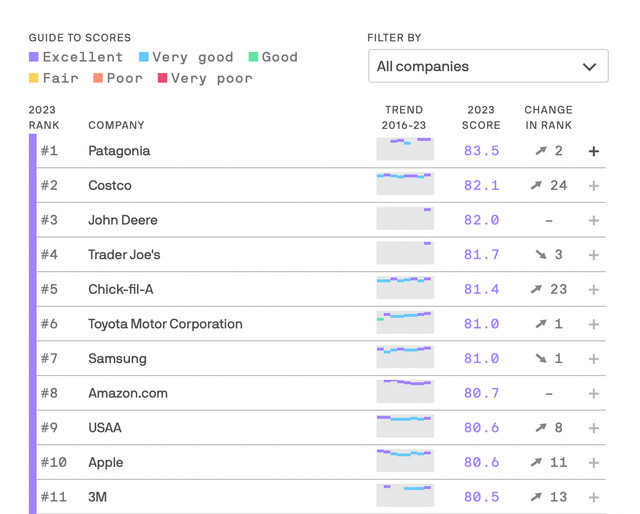This screenshot has height=514, width=640.
Task: Click the Change in Rank column header
Action: pyautogui.click(x=548, y=118)
